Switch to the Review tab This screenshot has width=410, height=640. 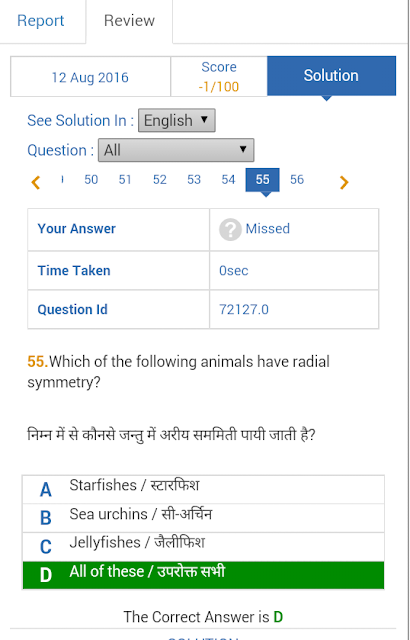pos(129,20)
